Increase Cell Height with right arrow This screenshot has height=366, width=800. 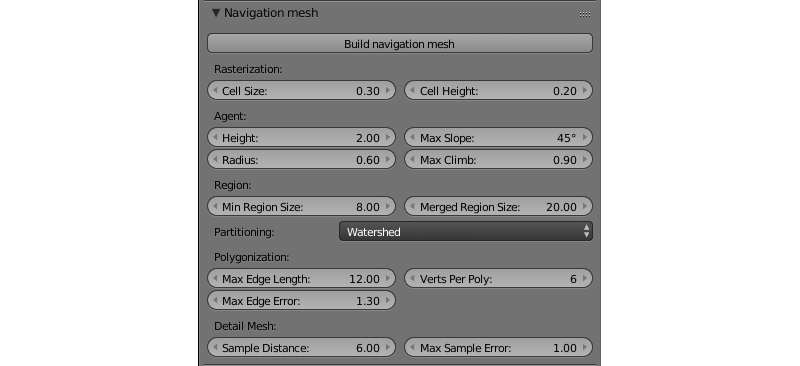pyautogui.click(x=585, y=90)
